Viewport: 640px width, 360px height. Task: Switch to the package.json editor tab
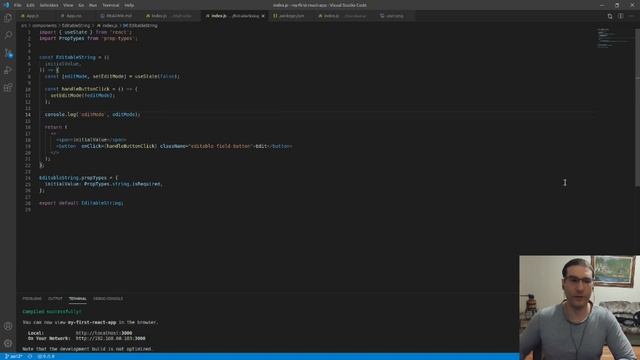pyautogui.click(x=291, y=16)
